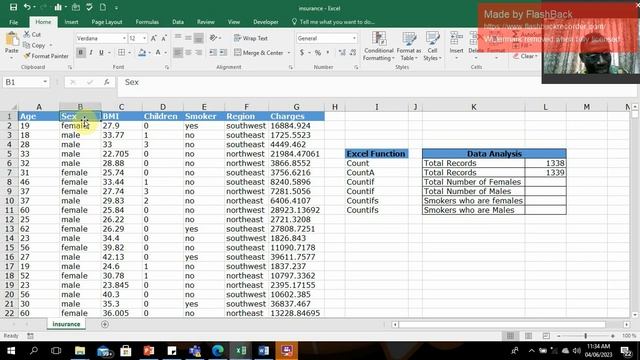Click the Fill Color paint bucket
The image size is (640, 360).
142,53
